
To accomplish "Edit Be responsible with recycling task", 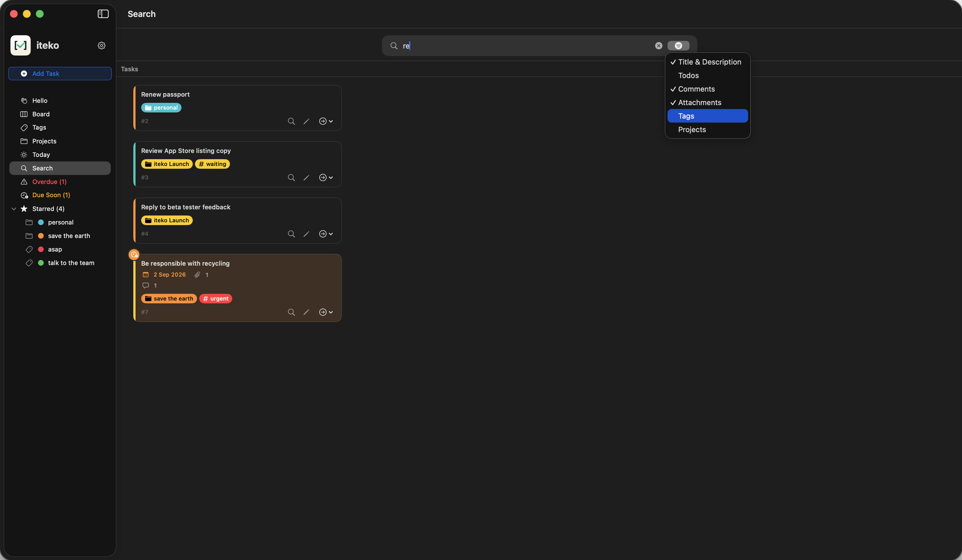I will click(307, 312).
